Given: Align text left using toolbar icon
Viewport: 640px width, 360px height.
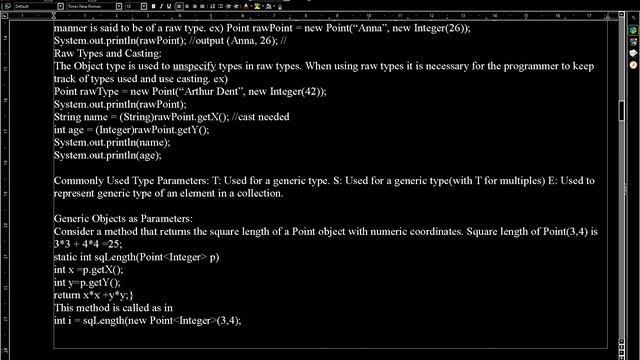Looking at the screenshot, I should pyautogui.click(x=179, y=6).
